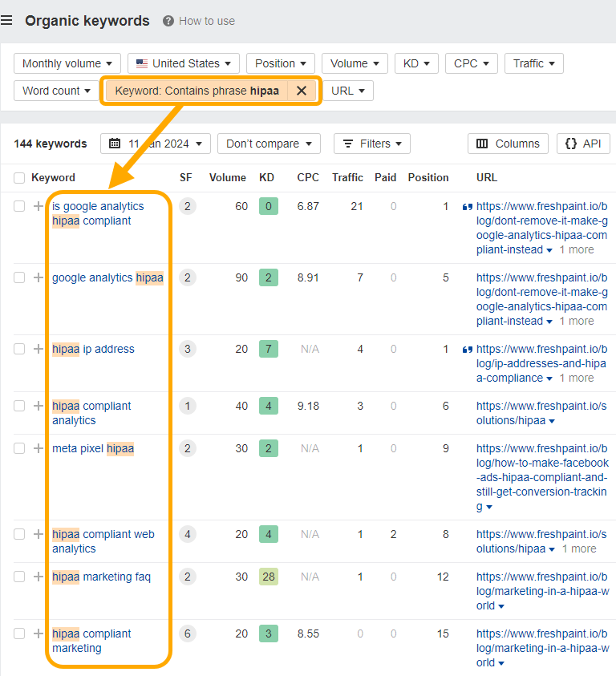Clear the 'Contains phrase hipaa' keyword filter
616x676 pixels.
coord(302,91)
